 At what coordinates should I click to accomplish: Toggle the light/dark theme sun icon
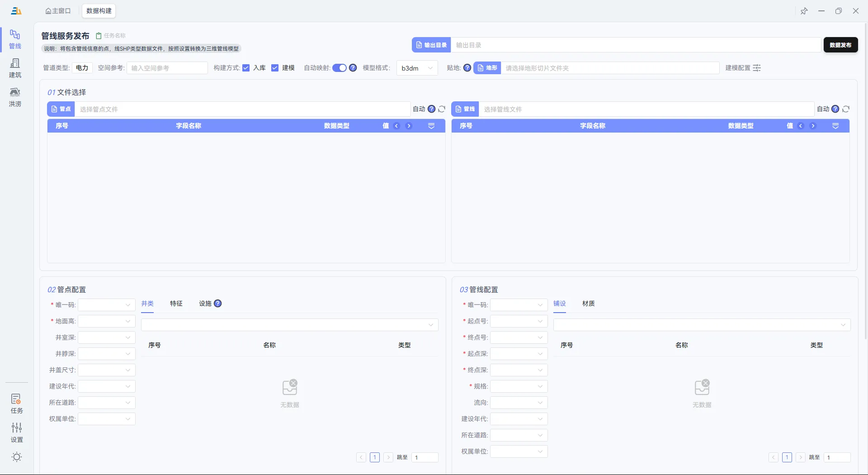pos(17,457)
